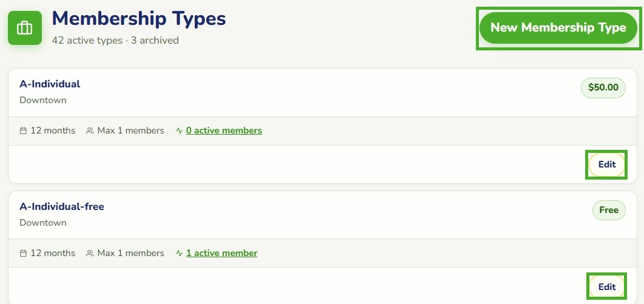Edit the A-Individual-free membership type
This screenshot has width=644, height=304.
(606, 287)
